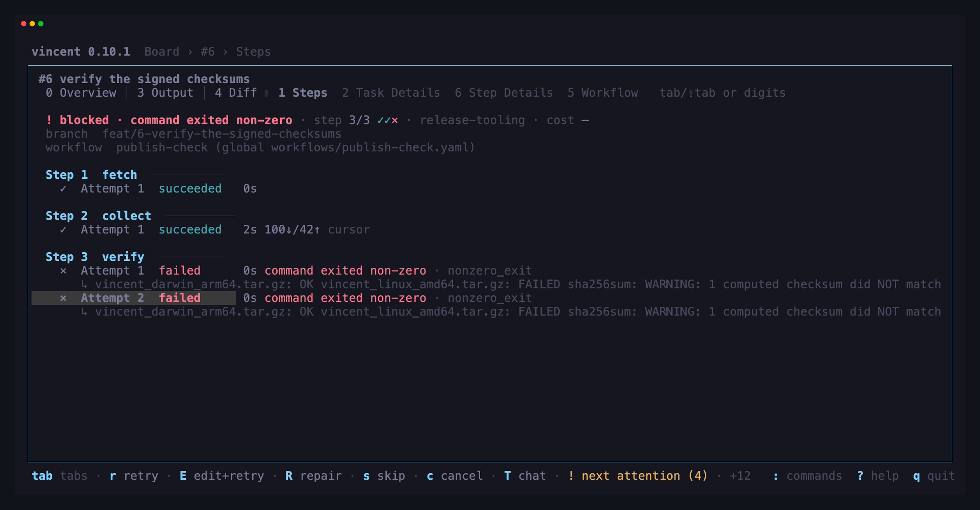Click the 'tab/⇧tab or digits' hint
The width and height of the screenshot is (980, 510).
click(722, 93)
